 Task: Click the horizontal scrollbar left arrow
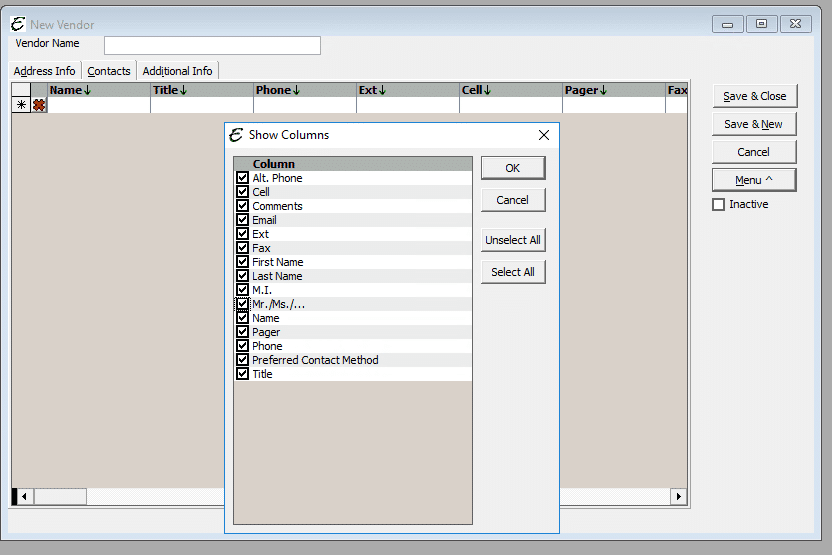(x=24, y=497)
